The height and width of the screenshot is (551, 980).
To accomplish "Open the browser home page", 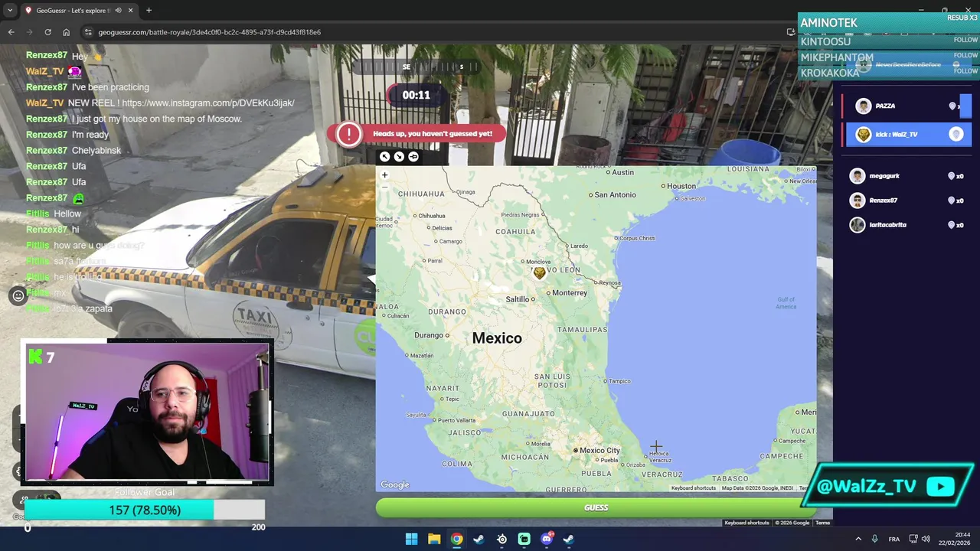I will pos(66,32).
